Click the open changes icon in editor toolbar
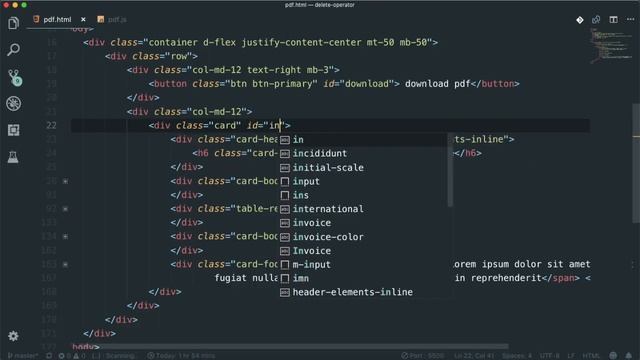This screenshot has width=640, height=360. point(596,20)
